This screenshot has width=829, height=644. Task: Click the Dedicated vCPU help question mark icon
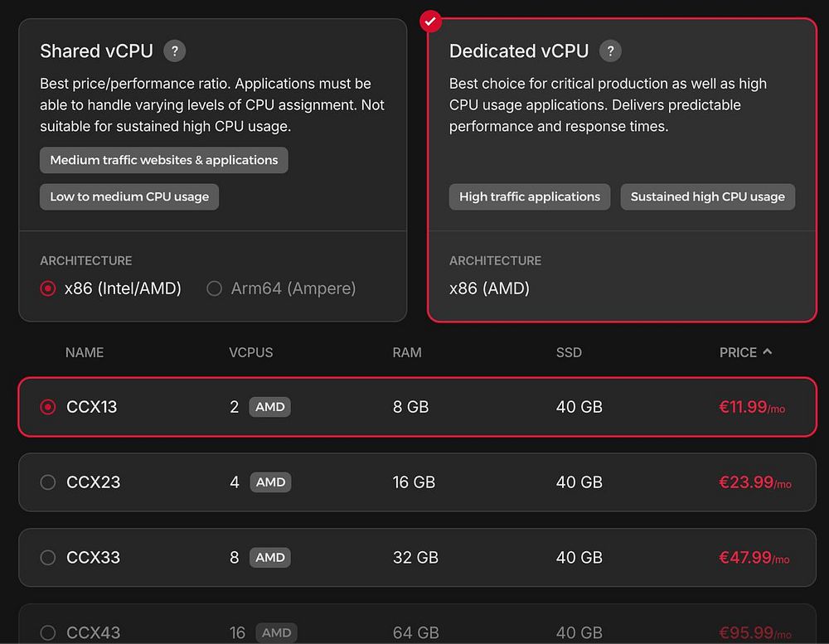click(610, 51)
